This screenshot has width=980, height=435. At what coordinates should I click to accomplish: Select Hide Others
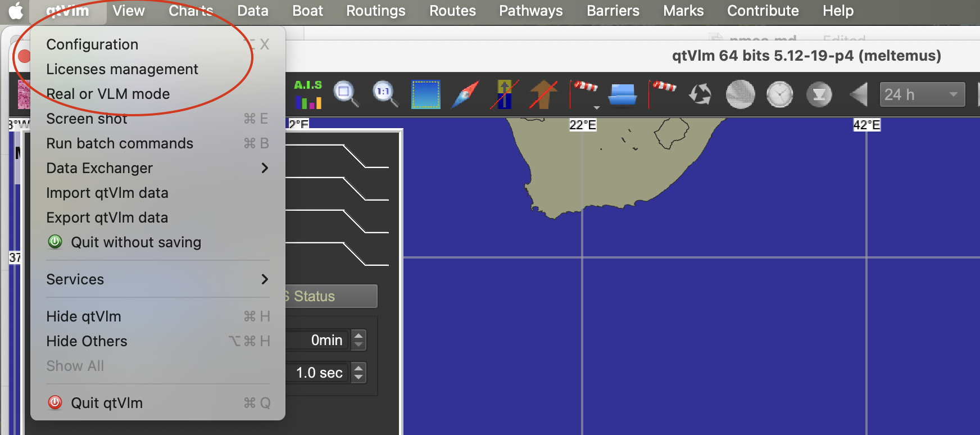point(158,341)
